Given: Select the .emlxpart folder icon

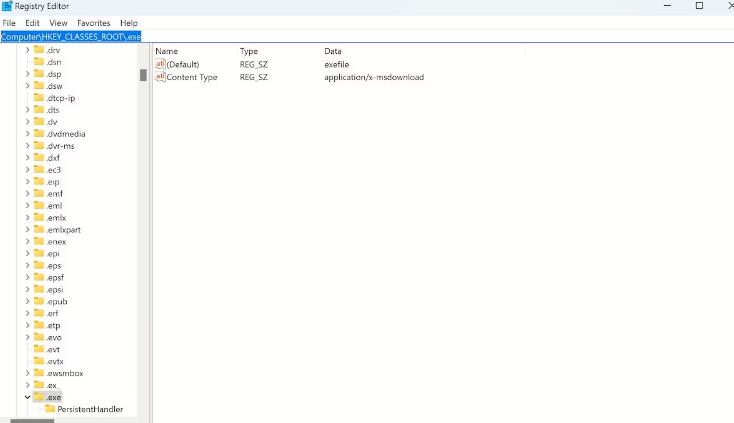Looking at the screenshot, I should point(39,229).
